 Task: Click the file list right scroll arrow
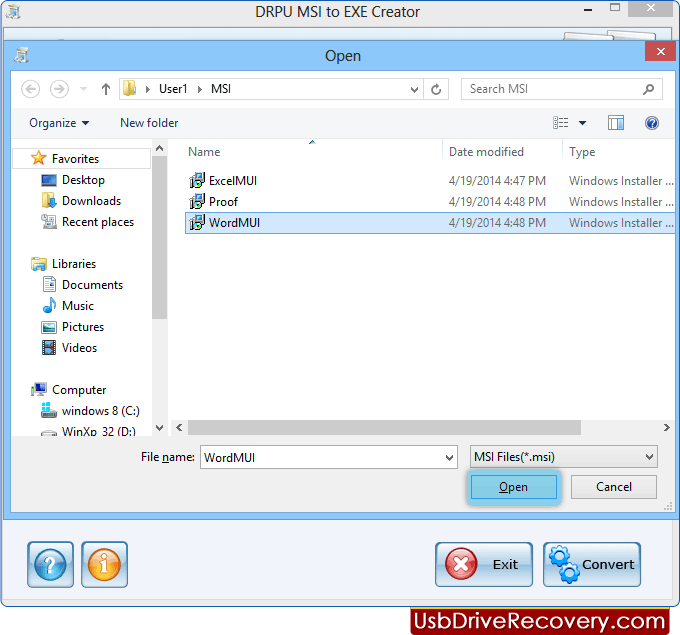tap(667, 428)
